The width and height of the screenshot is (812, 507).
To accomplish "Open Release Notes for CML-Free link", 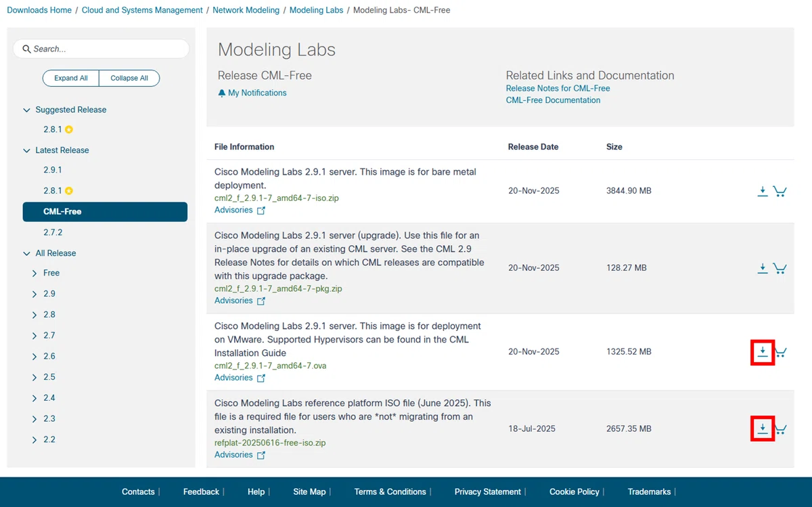I will coord(558,89).
